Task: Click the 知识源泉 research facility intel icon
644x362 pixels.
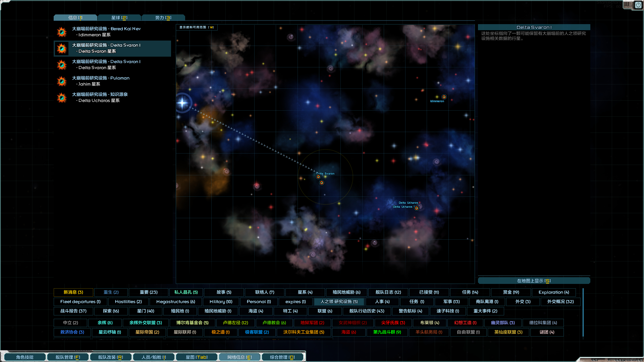Action: tap(62, 98)
